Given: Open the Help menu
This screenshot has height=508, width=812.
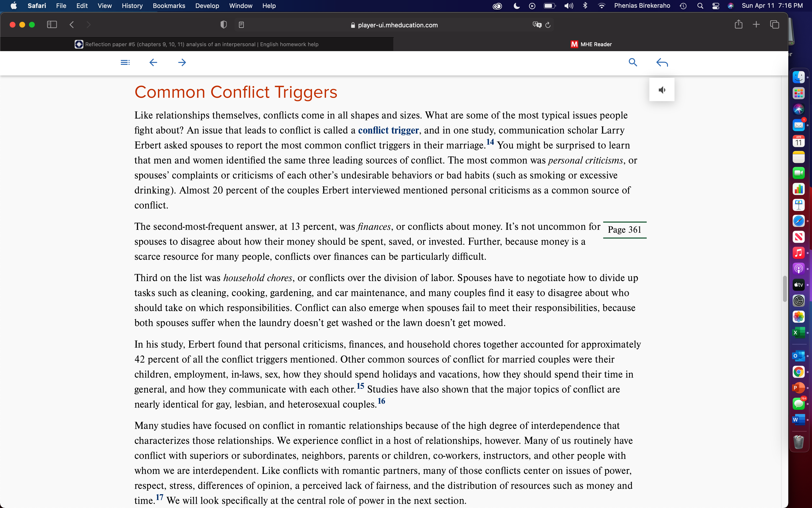Looking at the screenshot, I should click(x=269, y=6).
